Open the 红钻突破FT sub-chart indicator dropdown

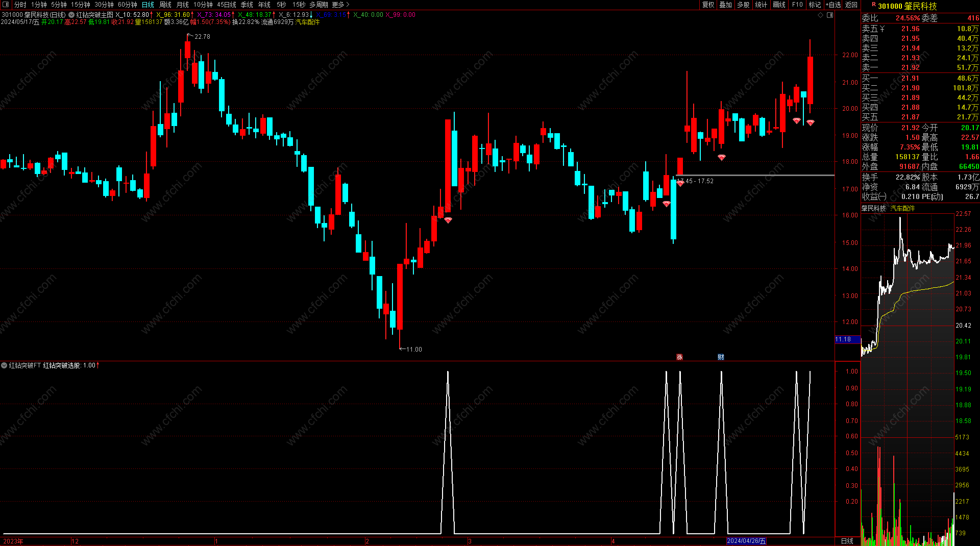(4, 365)
